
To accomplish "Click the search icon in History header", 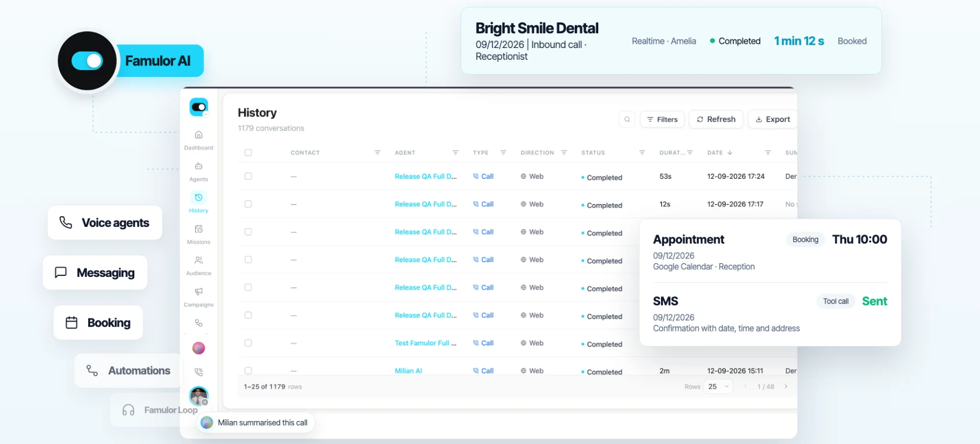I will click(x=627, y=119).
